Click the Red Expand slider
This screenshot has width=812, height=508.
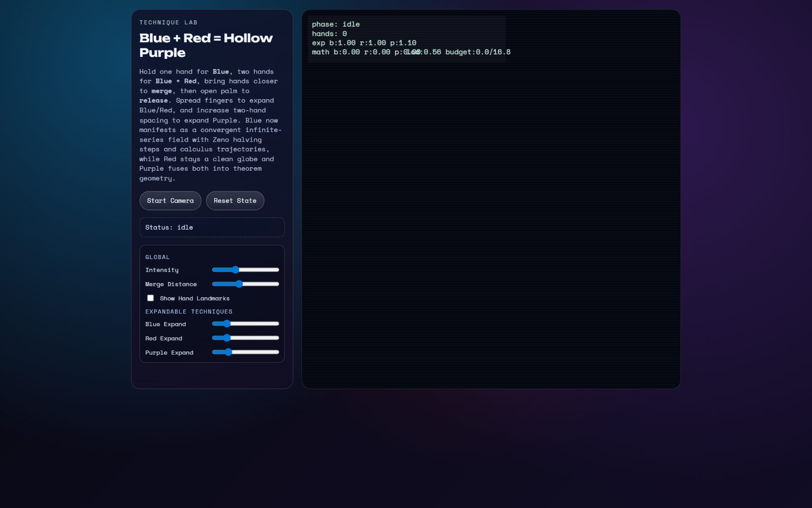246,338
